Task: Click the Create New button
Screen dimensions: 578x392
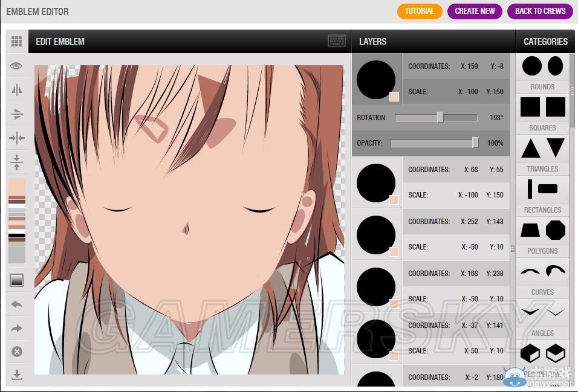Action: point(475,11)
